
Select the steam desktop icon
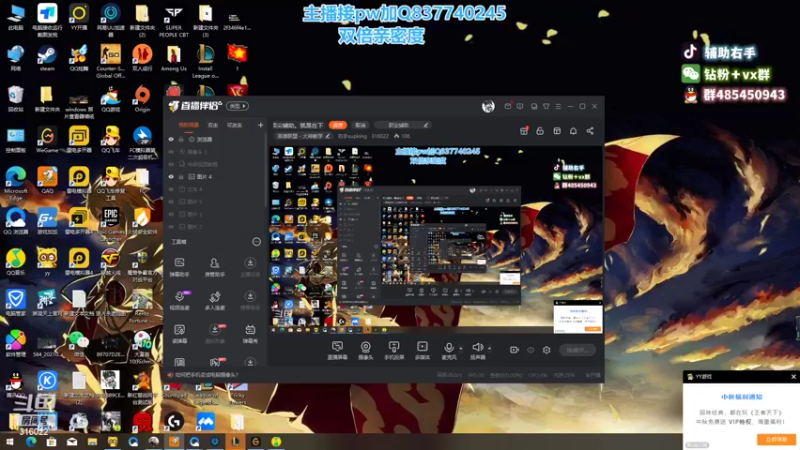tap(47, 59)
